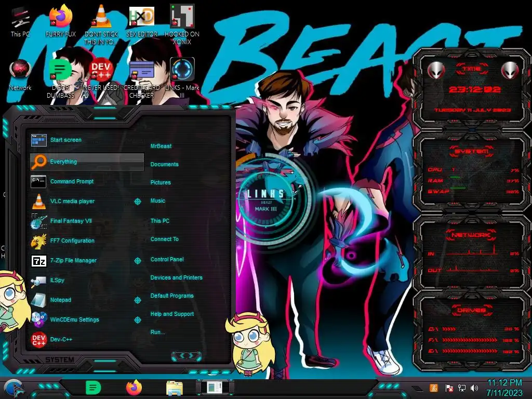Open the HOOKED ON XONIX desktop shortcut

pos(182,25)
